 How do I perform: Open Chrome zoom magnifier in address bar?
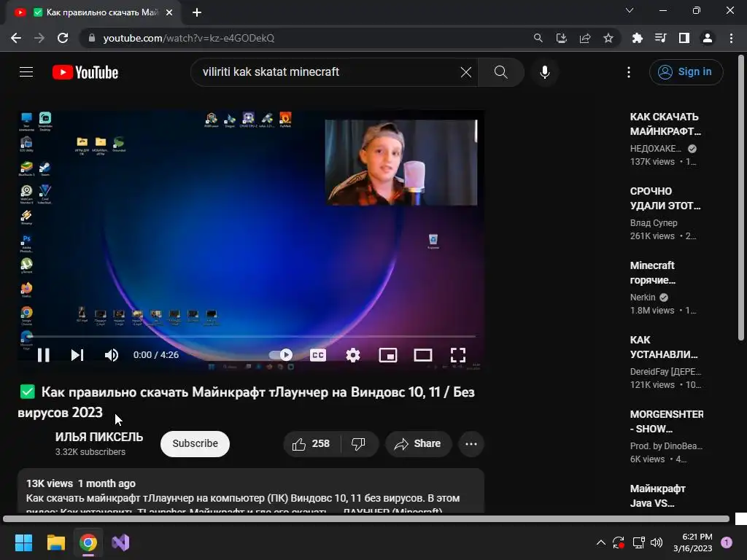coord(538,38)
